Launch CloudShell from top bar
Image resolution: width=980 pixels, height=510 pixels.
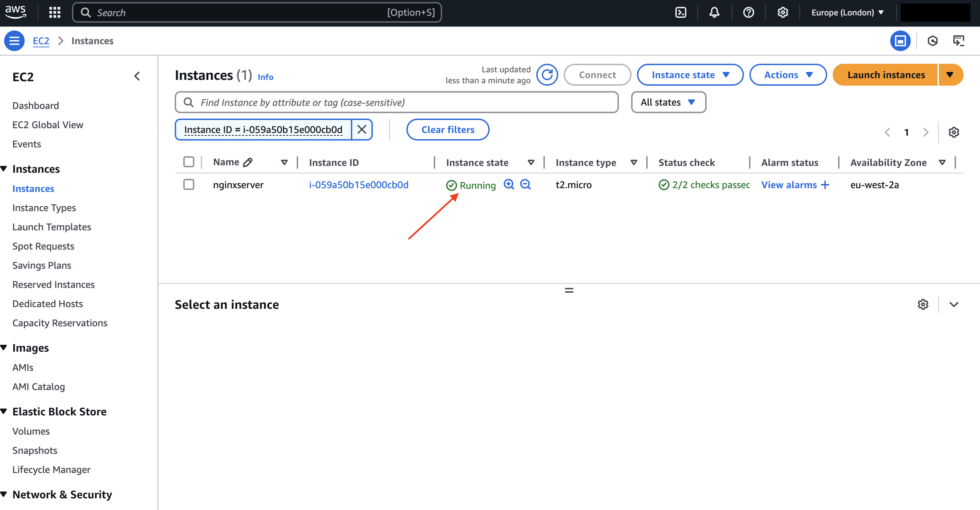681,13
